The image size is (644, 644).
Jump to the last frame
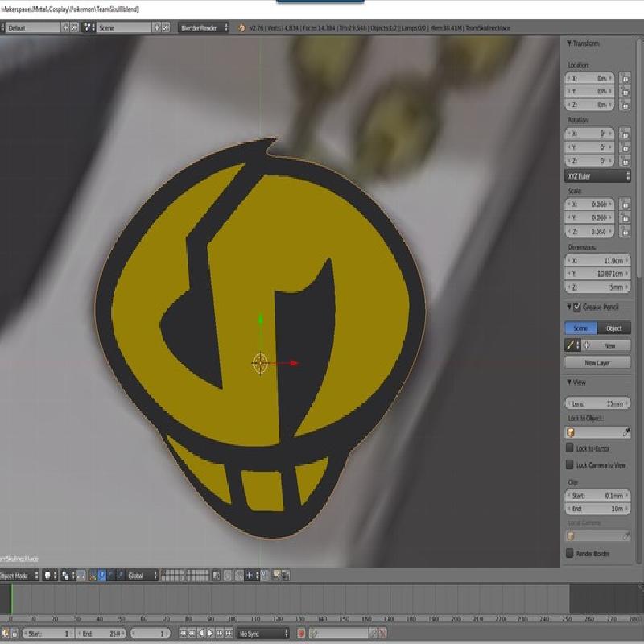(229, 634)
